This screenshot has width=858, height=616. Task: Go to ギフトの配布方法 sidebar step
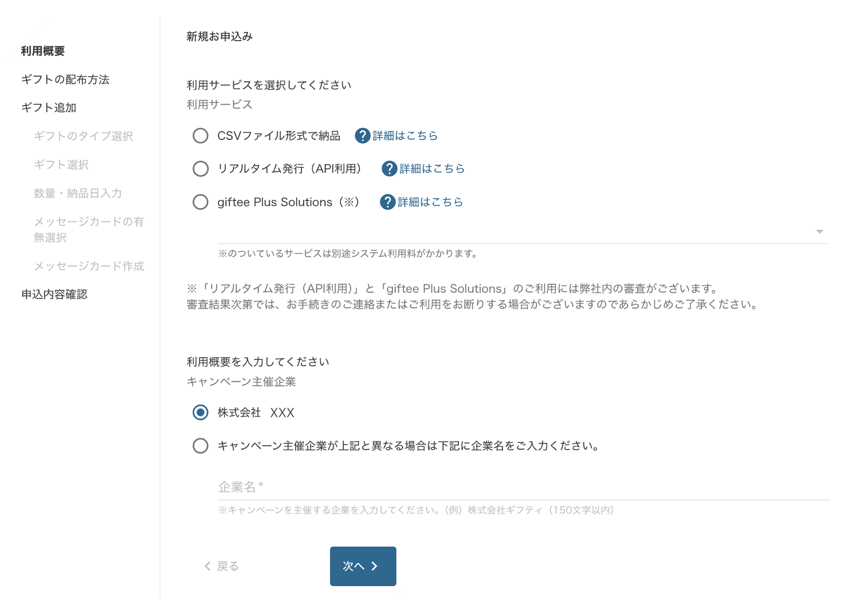(65, 80)
